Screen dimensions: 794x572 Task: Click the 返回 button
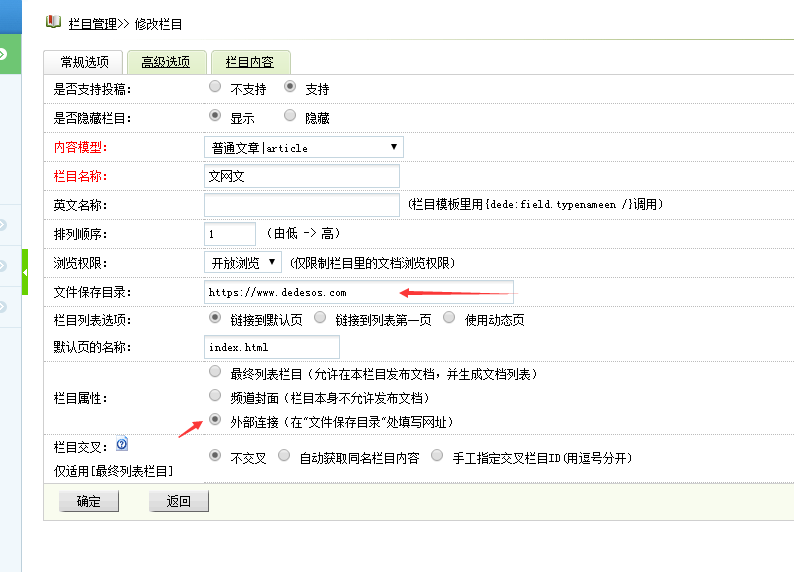pos(179,501)
